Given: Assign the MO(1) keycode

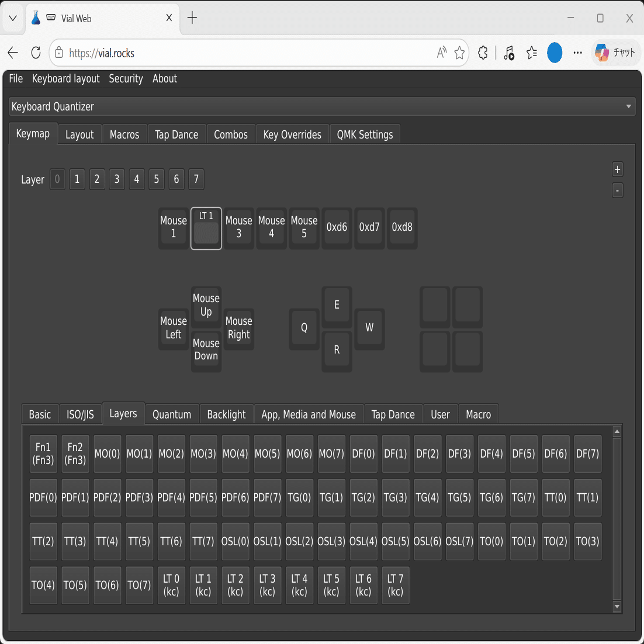Looking at the screenshot, I should (139, 454).
